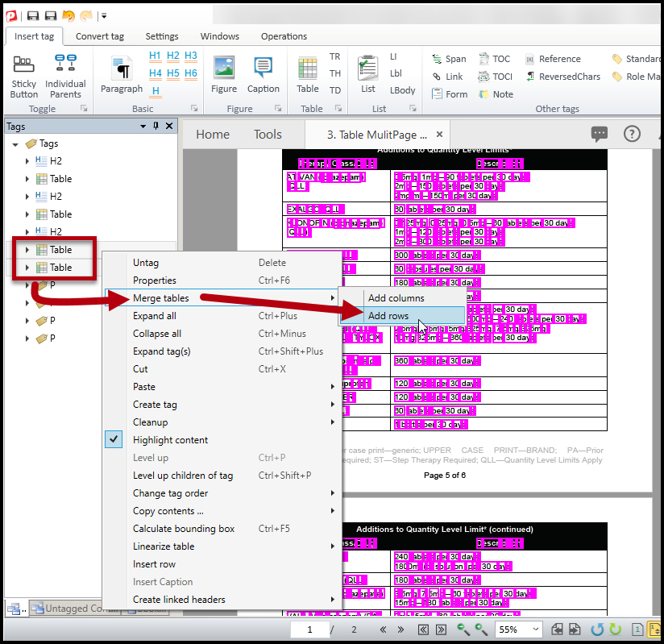
Task: Open quick access toolbar customize dropdown
Action: (x=104, y=16)
